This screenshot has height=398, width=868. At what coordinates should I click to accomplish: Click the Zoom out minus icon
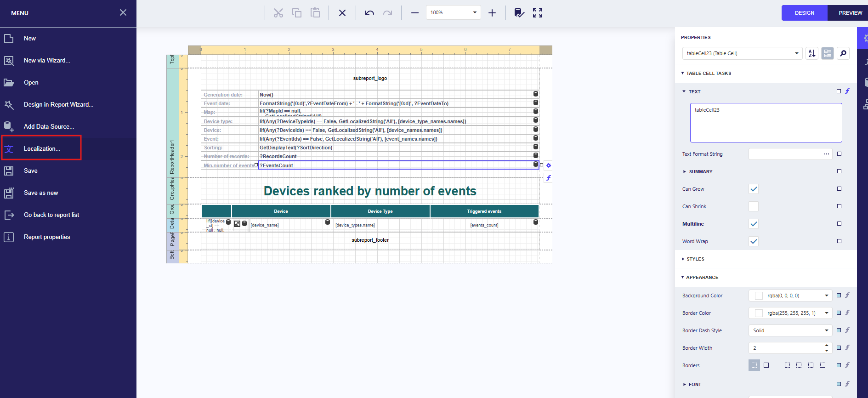[x=415, y=13]
